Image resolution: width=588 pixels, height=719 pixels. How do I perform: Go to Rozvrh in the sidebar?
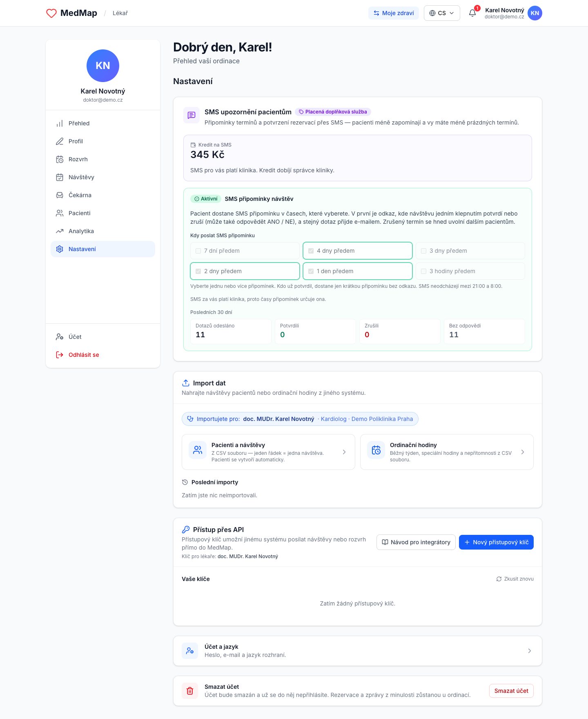103,159
